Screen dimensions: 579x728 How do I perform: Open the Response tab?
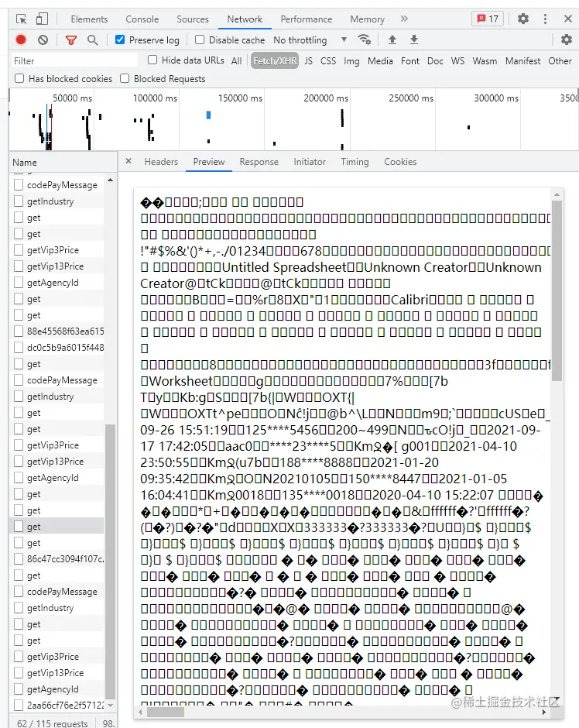259,162
